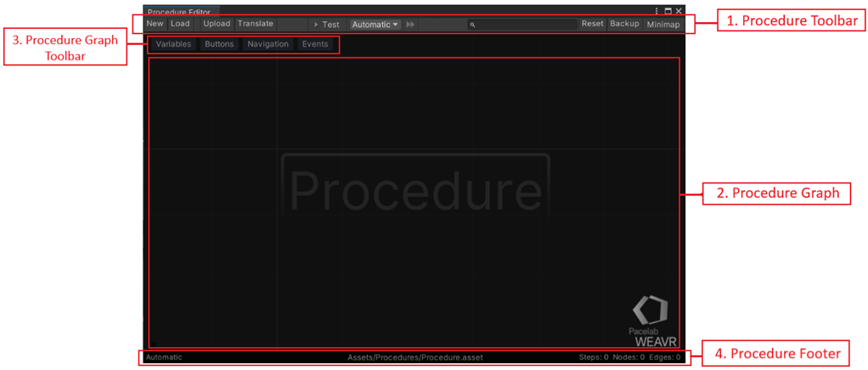Open the Variables graph toolbar item

[x=173, y=44]
